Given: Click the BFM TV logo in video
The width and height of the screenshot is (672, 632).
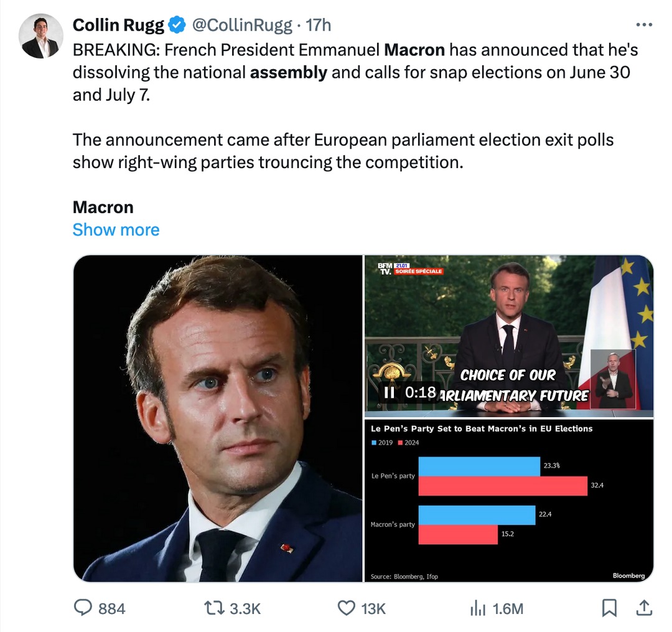Looking at the screenshot, I should coord(386,268).
